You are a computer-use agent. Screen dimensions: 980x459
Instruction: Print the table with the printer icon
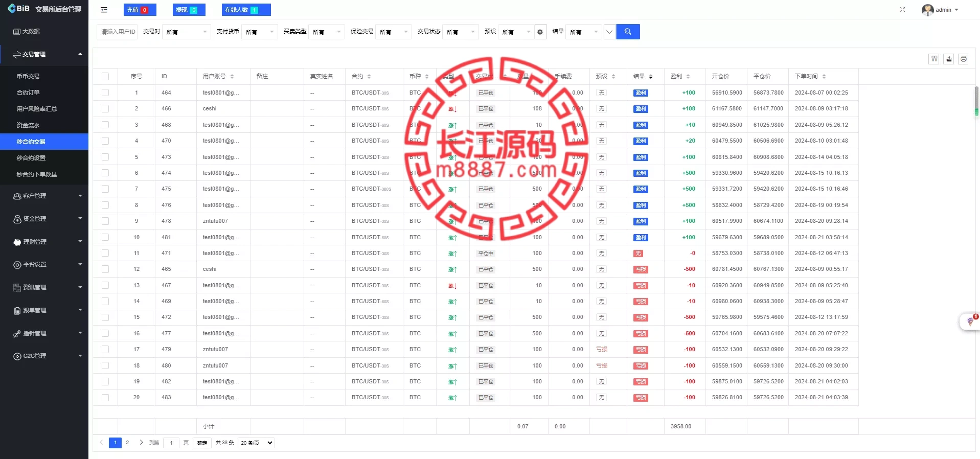coord(963,59)
